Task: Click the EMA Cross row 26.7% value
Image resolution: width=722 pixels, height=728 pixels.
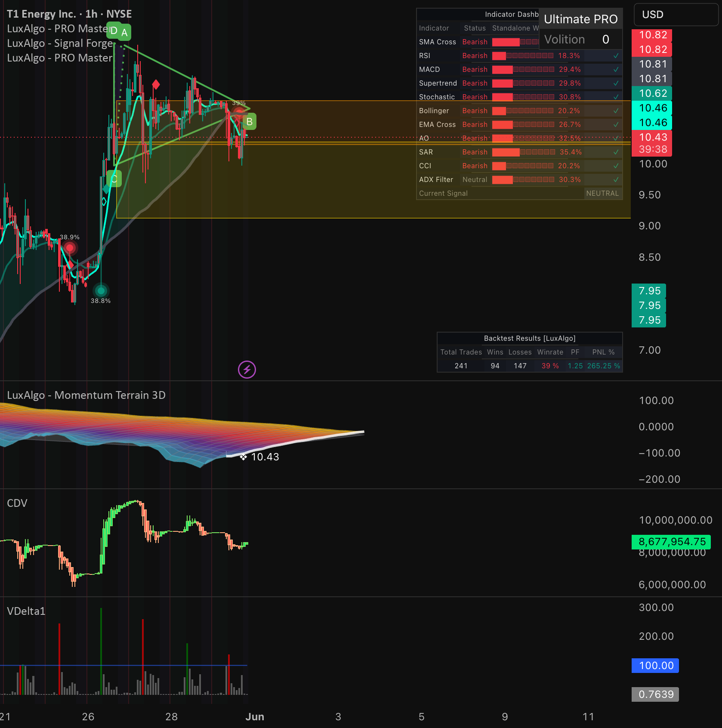Action: click(570, 124)
